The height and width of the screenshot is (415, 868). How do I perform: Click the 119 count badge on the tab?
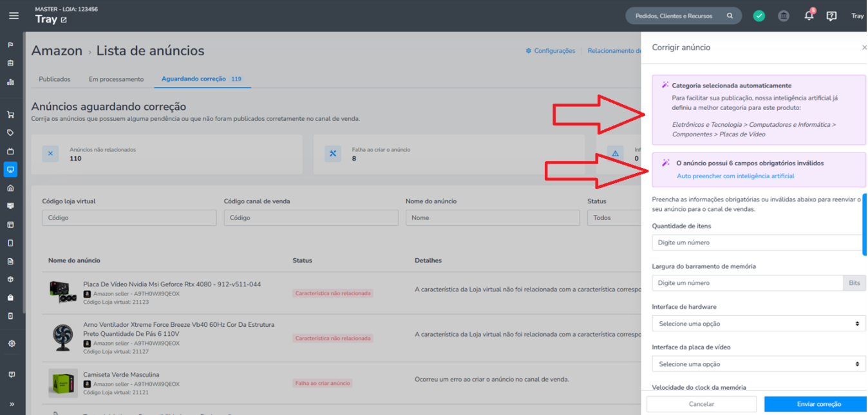[236, 79]
